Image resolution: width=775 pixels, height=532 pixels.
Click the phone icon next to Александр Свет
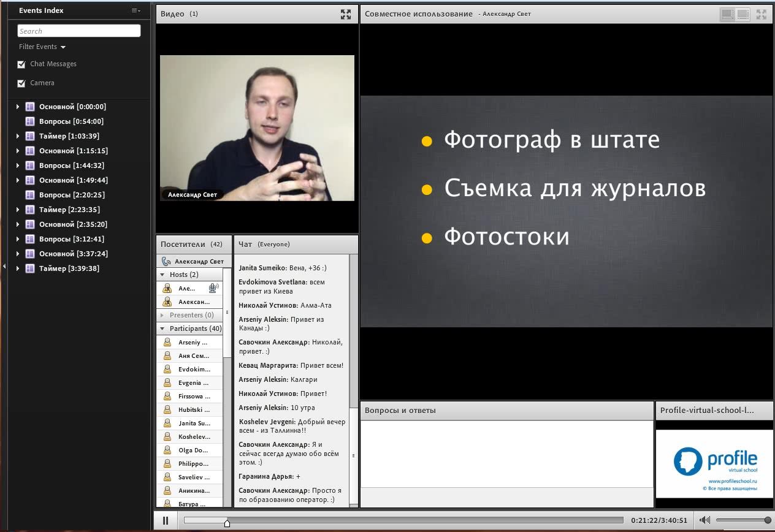pos(166,262)
